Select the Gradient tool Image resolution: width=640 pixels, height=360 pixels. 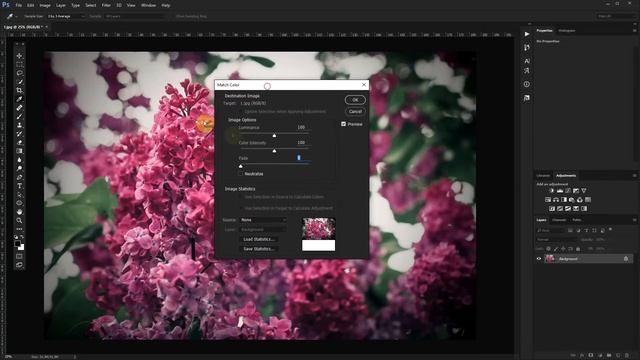[x=19, y=151]
